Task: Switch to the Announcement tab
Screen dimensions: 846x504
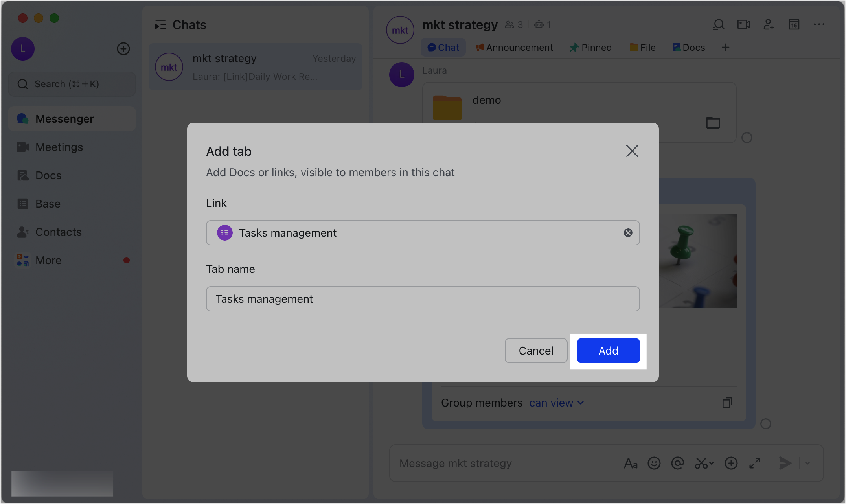Action: pyautogui.click(x=514, y=47)
